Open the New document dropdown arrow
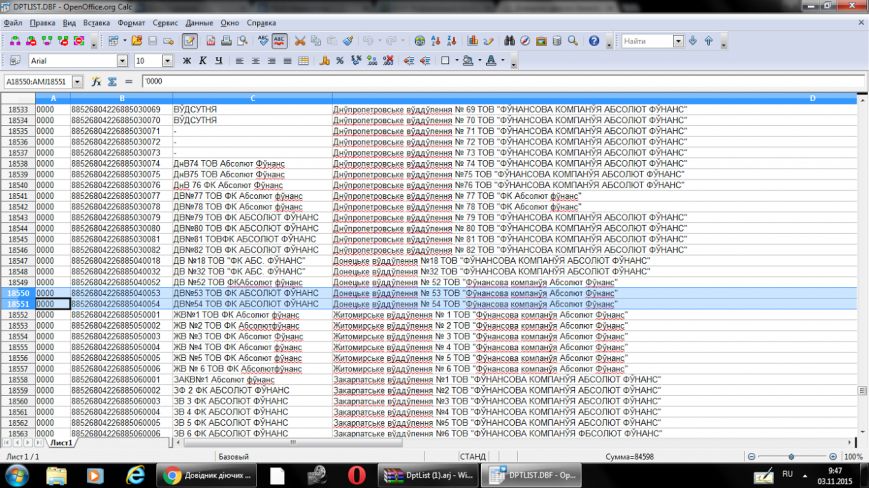This screenshot has width=869, height=488. (124, 41)
